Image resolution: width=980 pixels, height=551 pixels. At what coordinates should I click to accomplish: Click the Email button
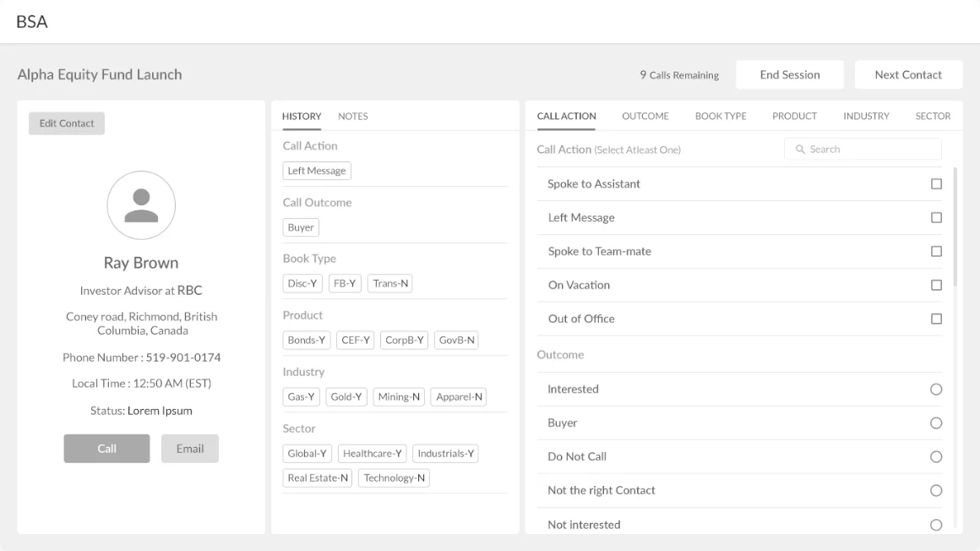[x=190, y=449]
